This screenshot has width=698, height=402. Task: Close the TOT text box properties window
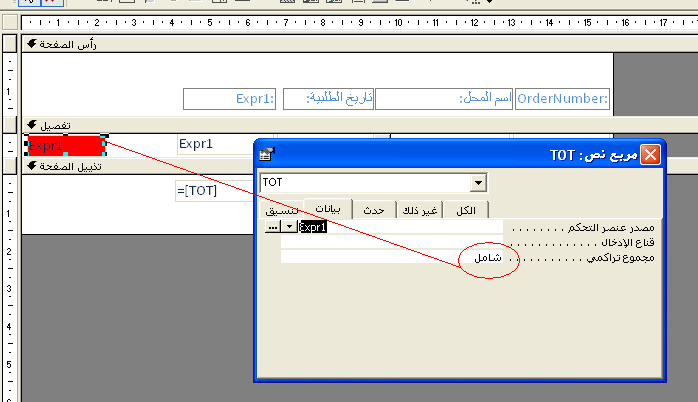(x=651, y=155)
